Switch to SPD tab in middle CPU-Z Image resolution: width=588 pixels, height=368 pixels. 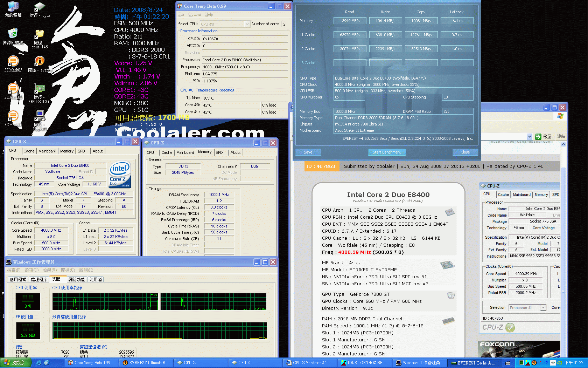[x=219, y=152]
